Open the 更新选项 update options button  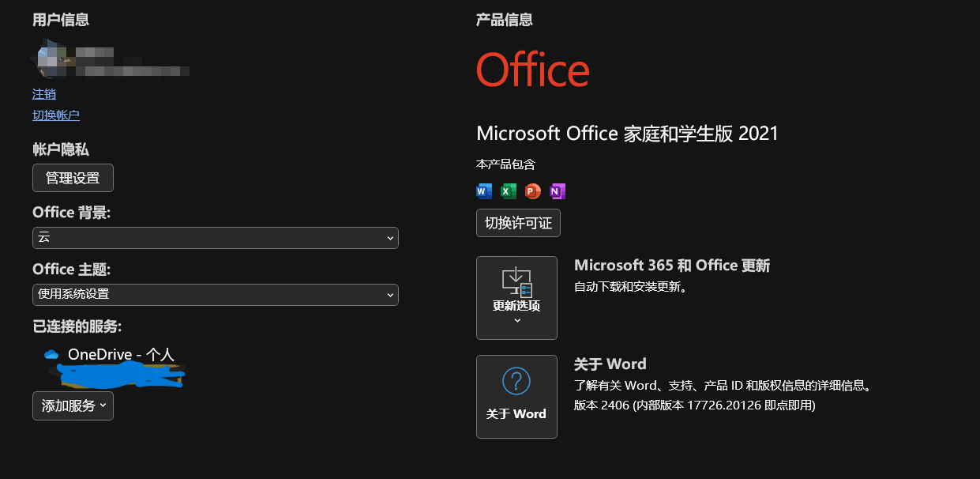[x=516, y=298]
